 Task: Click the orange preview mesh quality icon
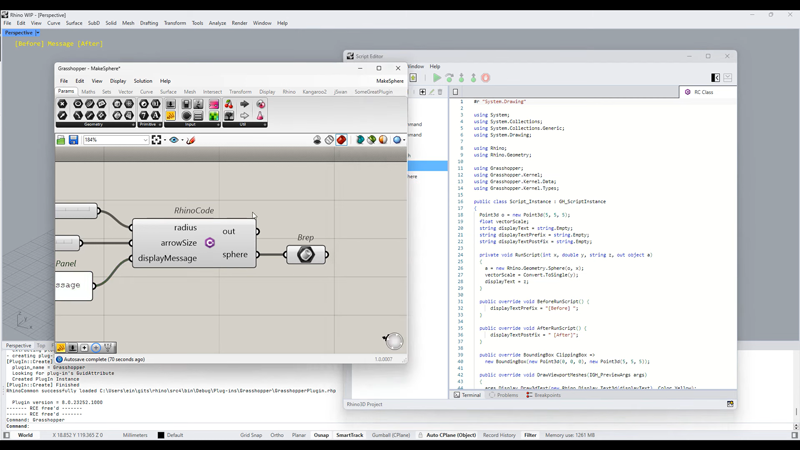coord(383,140)
